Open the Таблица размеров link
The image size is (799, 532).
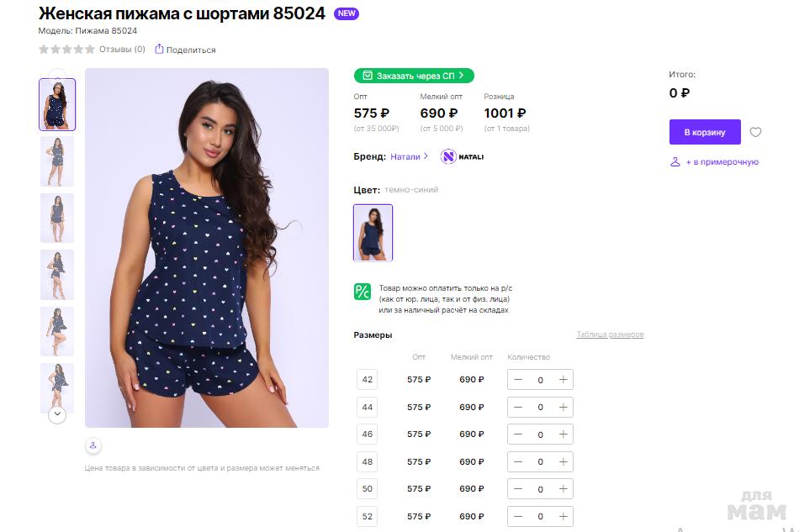(610, 334)
